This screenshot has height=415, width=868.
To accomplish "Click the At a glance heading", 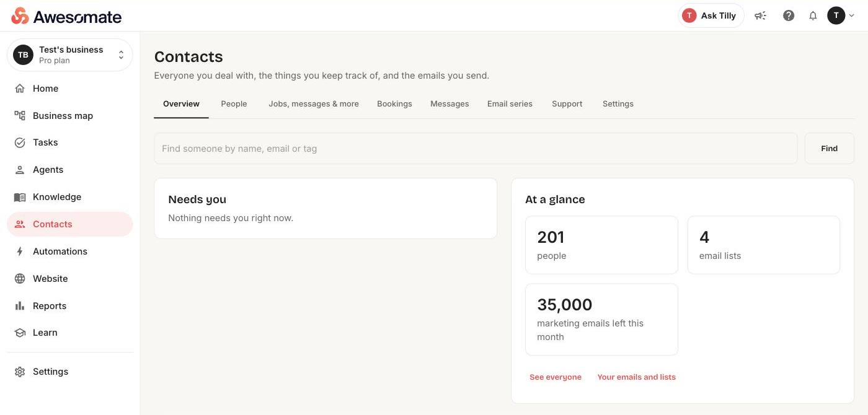I will click(555, 199).
